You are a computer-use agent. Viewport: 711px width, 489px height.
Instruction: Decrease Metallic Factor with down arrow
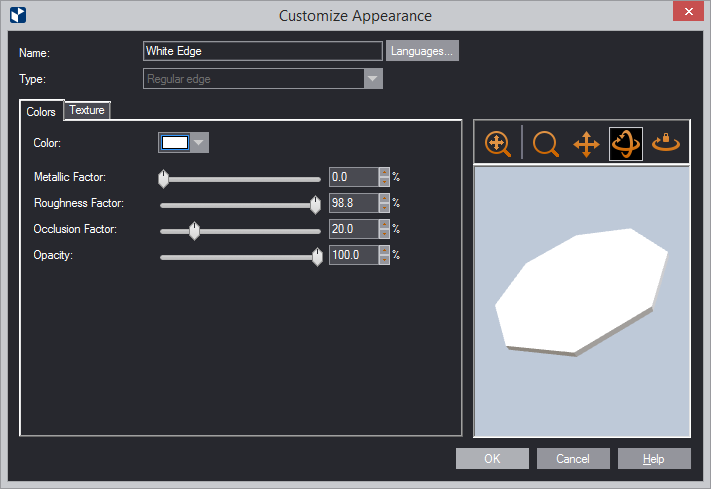[x=384, y=182]
